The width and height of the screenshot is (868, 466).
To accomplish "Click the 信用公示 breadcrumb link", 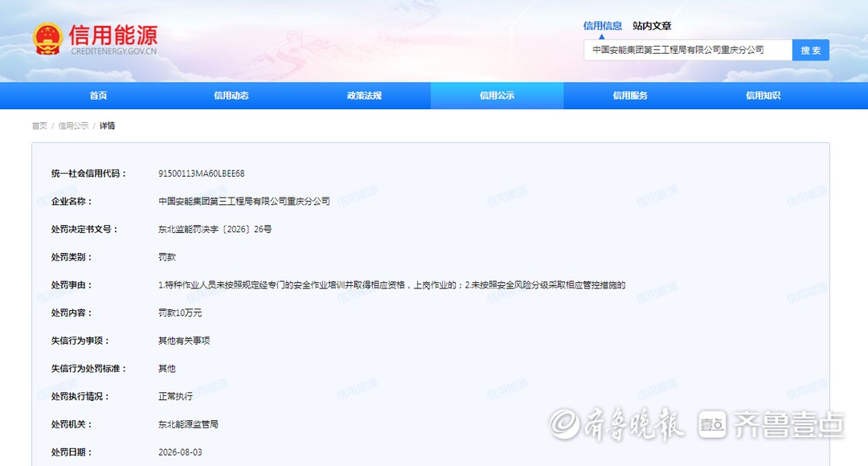I will 73,125.
